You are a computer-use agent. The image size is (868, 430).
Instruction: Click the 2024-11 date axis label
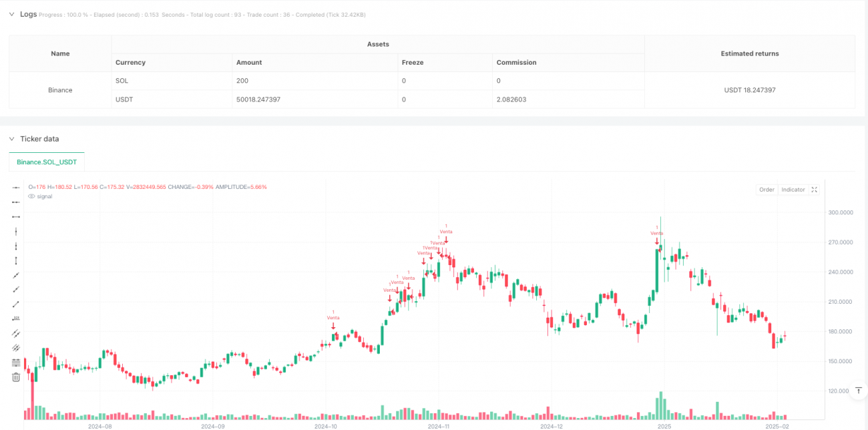tap(439, 425)
